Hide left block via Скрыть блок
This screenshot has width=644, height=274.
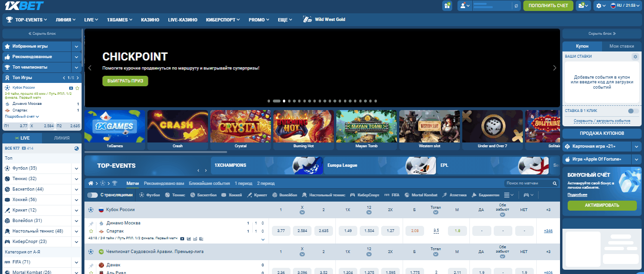[x=42, y=34]
